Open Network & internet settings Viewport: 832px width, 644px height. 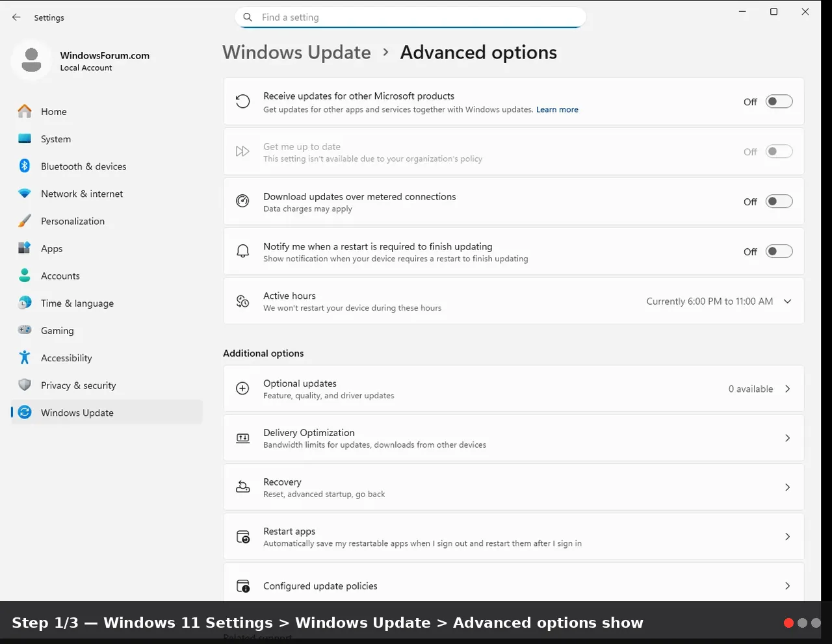click(x=107, y=194)
